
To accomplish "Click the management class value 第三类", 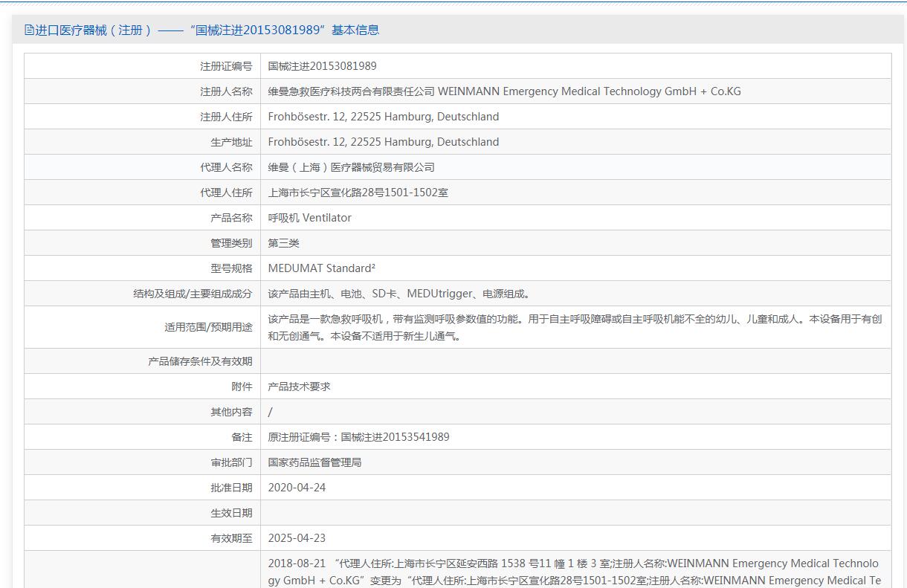I will click(x=283, y=243).
